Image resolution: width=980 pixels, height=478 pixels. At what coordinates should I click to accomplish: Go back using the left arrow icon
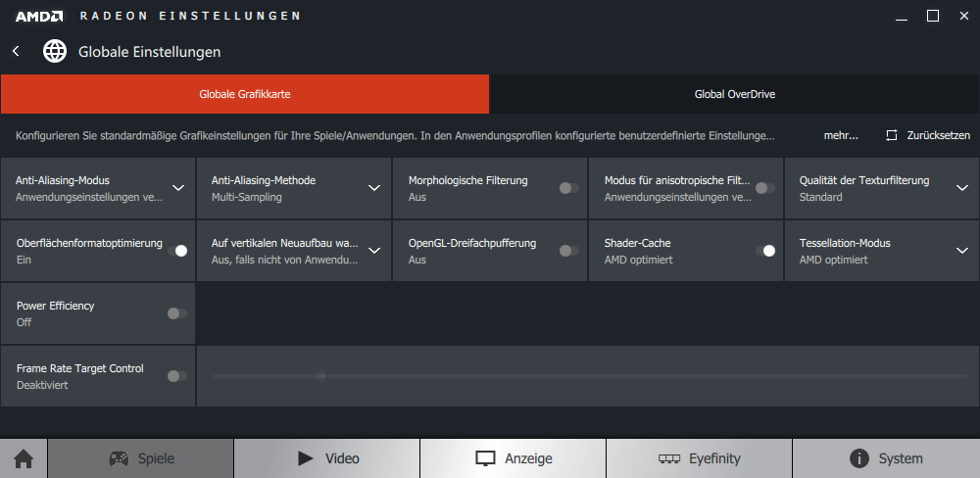17,51
